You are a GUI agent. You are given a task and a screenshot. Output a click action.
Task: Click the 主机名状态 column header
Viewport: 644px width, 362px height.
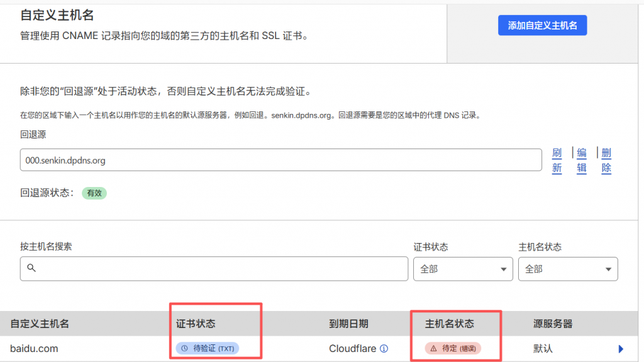tap(450, 324)
